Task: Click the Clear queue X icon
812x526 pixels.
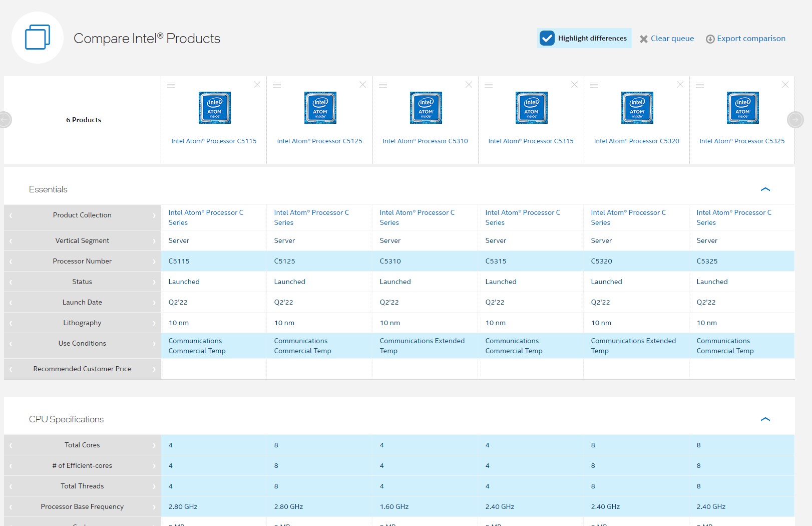Action: (x=644, y=39)
